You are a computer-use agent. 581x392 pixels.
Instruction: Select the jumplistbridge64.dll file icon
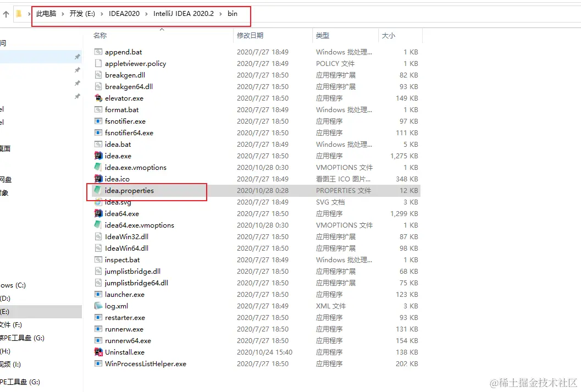(98, 283)
